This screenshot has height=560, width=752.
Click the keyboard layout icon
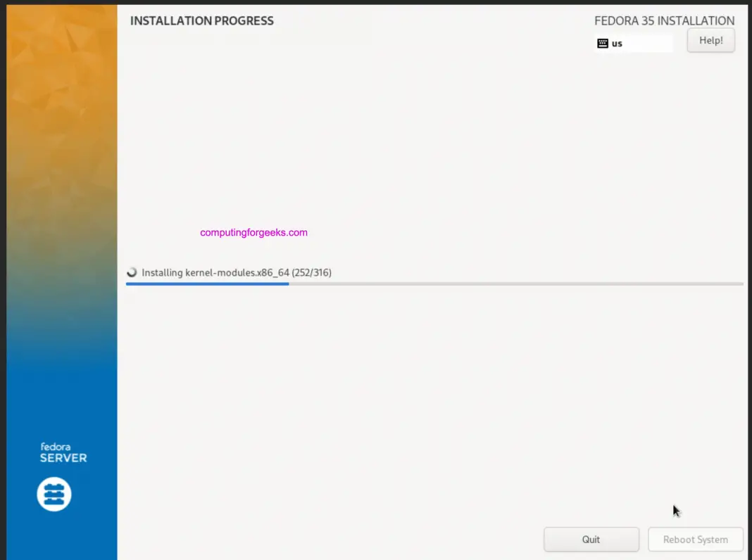point(602,44)
